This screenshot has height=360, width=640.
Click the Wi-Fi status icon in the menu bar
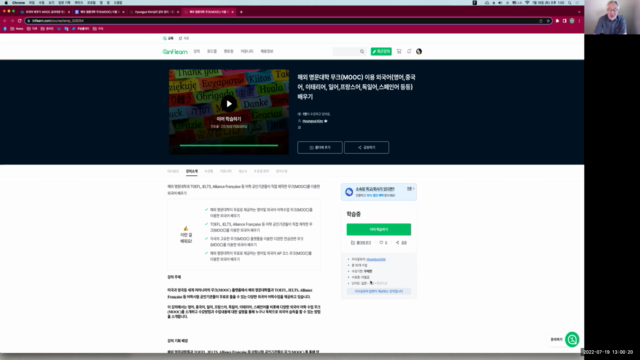[x=527, y=2]
